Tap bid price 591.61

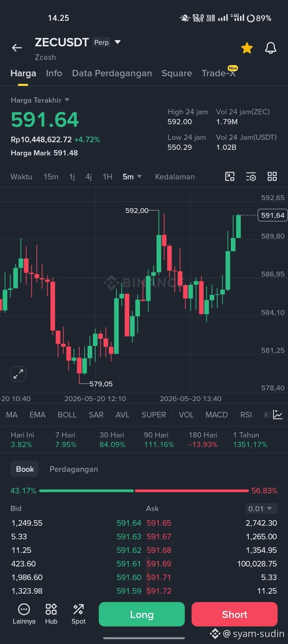[129, 564]
